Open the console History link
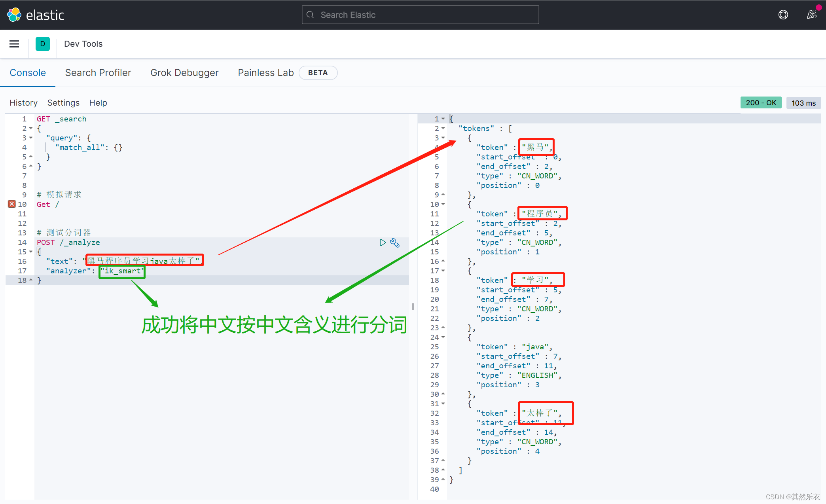 (x=23, y=103)
